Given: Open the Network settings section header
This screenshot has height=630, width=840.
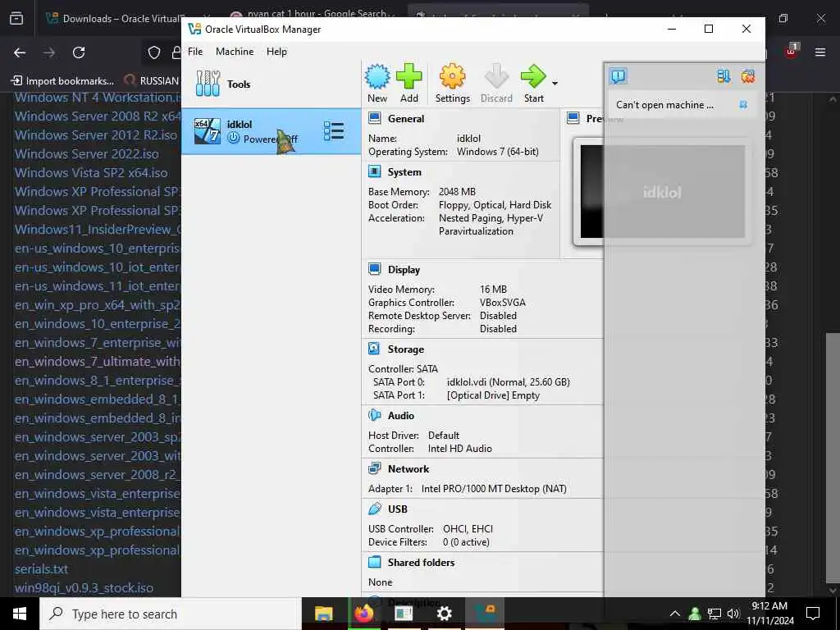Looking at the screenshot, I should pos(409,468).
